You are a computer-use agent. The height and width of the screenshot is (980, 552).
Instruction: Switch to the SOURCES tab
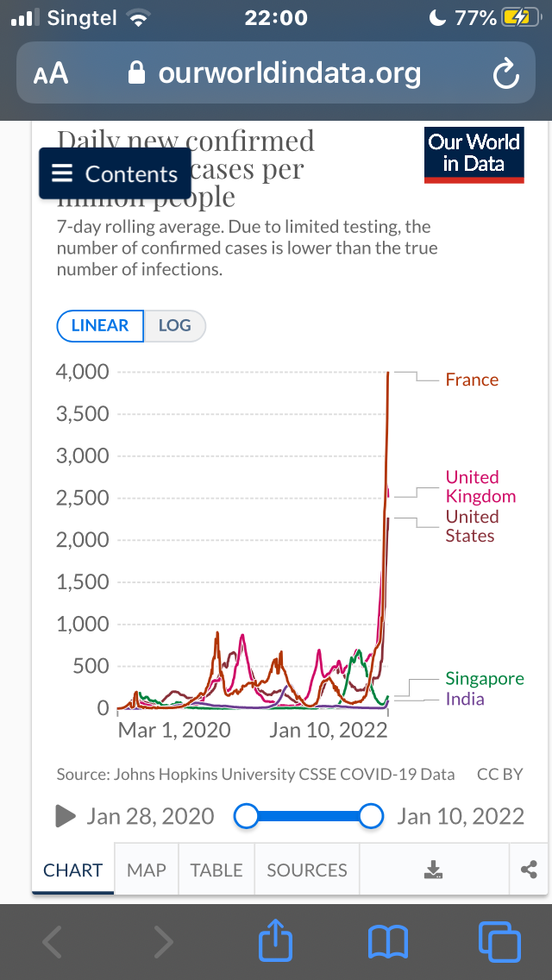click(307, 870)
